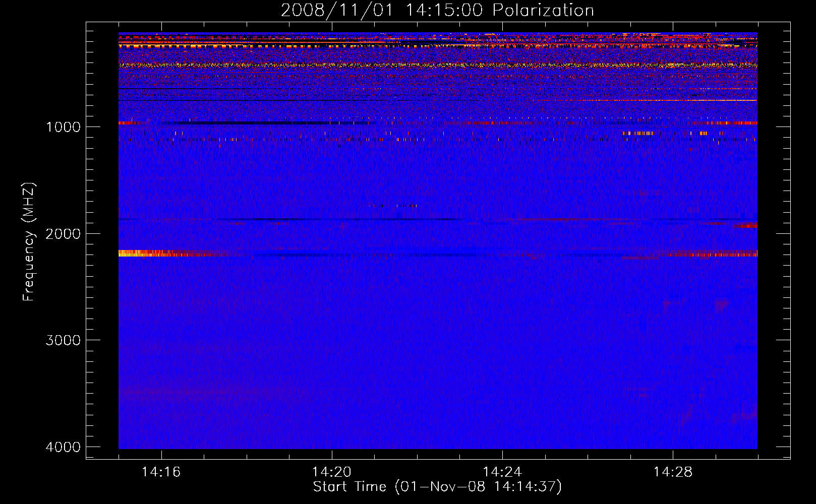This screenshot has height=504, width=816.
Task: Select the plot title '2008/11/01 14:15:00 Polarization'
Action: tap(437, 11)
